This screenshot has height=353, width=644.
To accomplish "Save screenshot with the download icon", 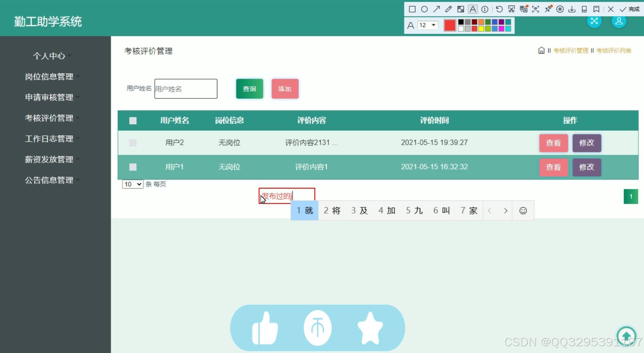I will click(x=572, y=9).
